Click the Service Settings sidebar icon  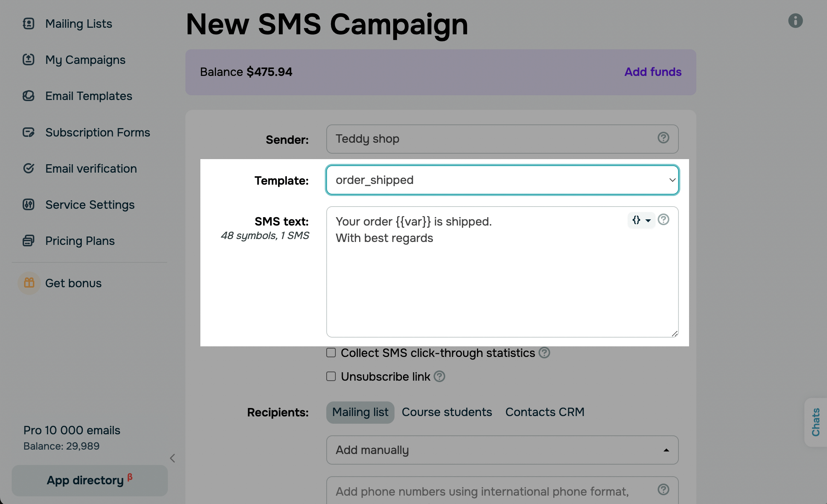click(28, 204)
